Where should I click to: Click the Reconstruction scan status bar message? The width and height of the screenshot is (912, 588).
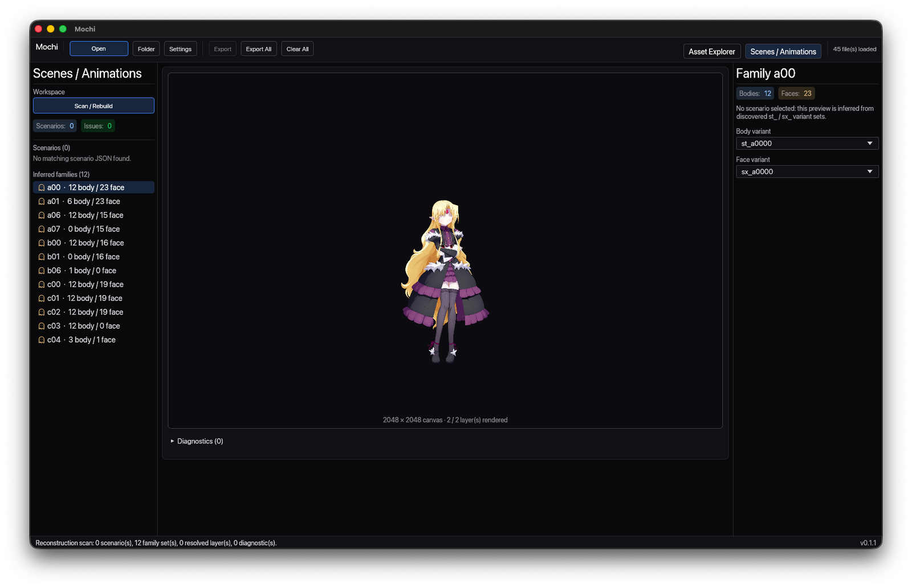coord(156,543)
